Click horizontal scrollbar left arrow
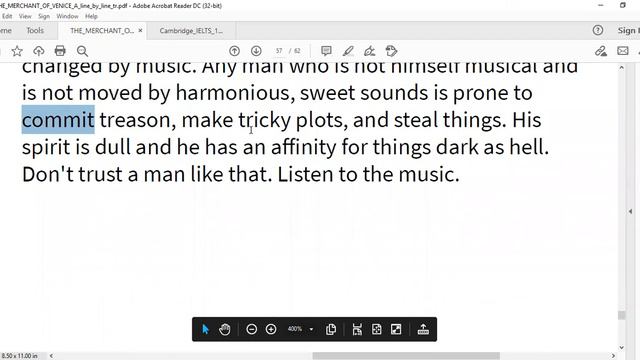This screenshot has width=640, height=360. tap(51, 356)
